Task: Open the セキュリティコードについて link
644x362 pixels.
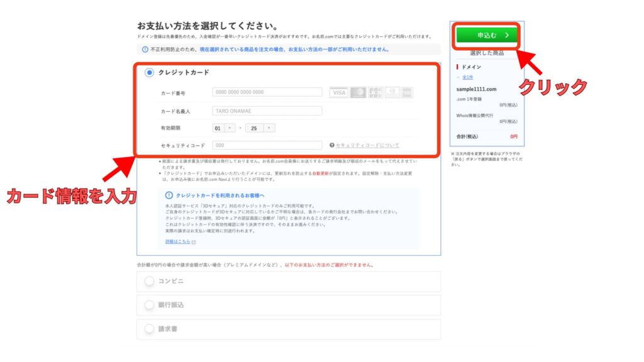Action: 367,145
